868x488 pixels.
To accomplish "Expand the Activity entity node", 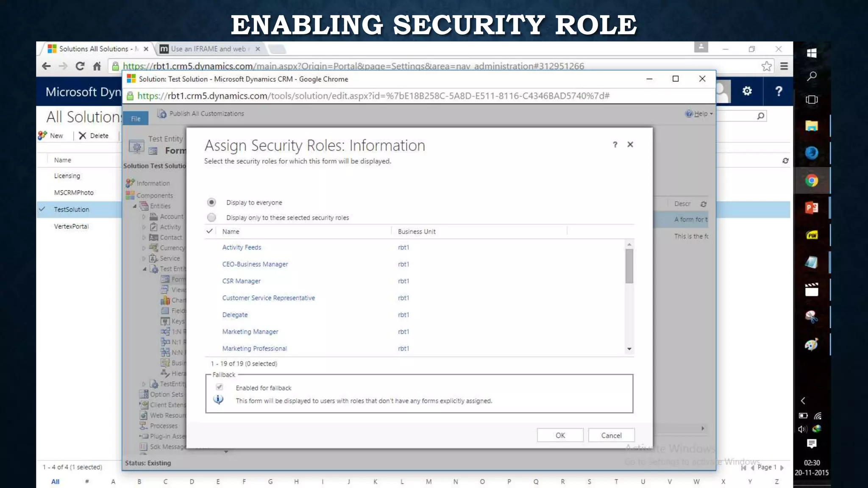I will [x=144, y=227].
